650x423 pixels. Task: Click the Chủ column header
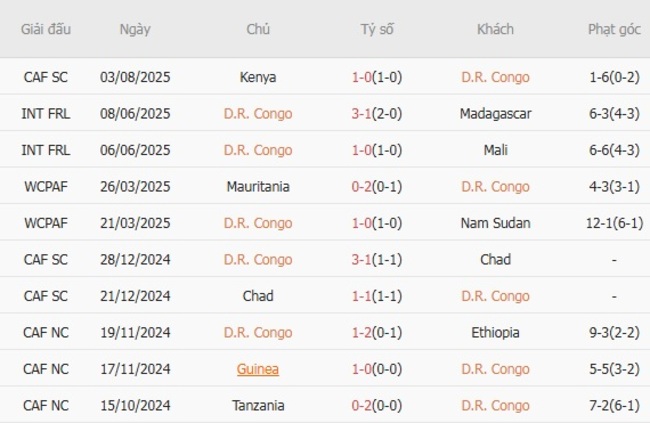pos(258,29)
